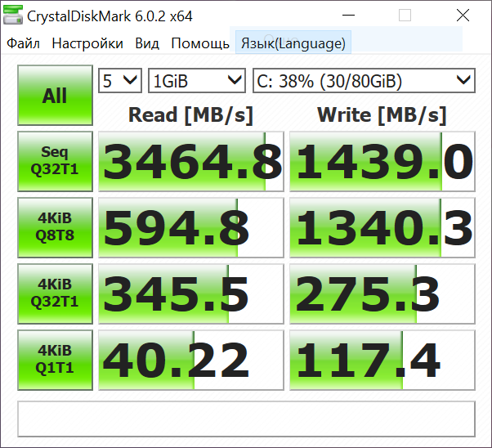
Task: Open the Язык(Language) menu
Action: coord(293,43)
